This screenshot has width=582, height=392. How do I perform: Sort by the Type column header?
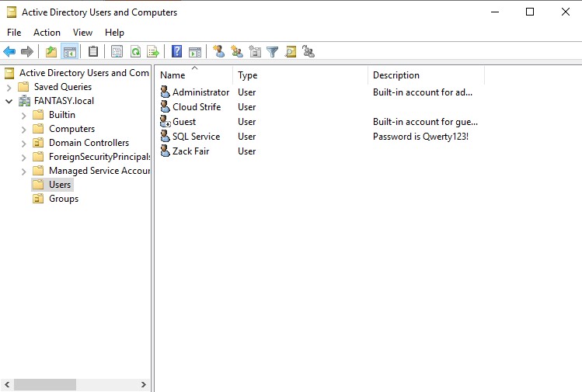(300, 75)
